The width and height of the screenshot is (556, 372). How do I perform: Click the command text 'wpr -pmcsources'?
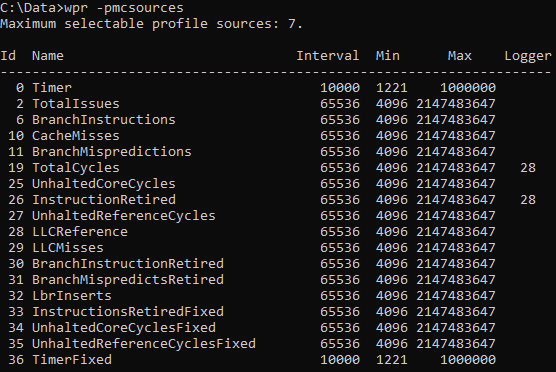click(124, 8)
